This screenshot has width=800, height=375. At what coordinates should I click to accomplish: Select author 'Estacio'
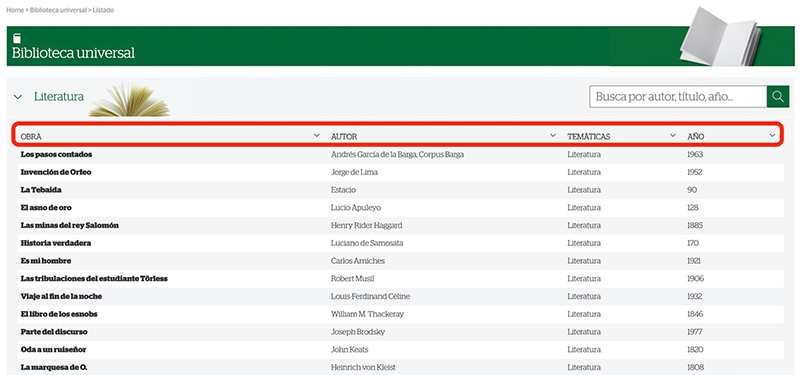click(x=343, y=190)
